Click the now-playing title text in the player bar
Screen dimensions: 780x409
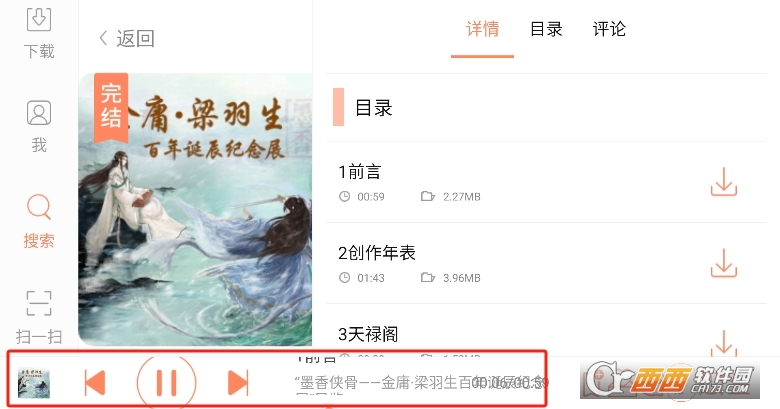click(x=420, y=383)
